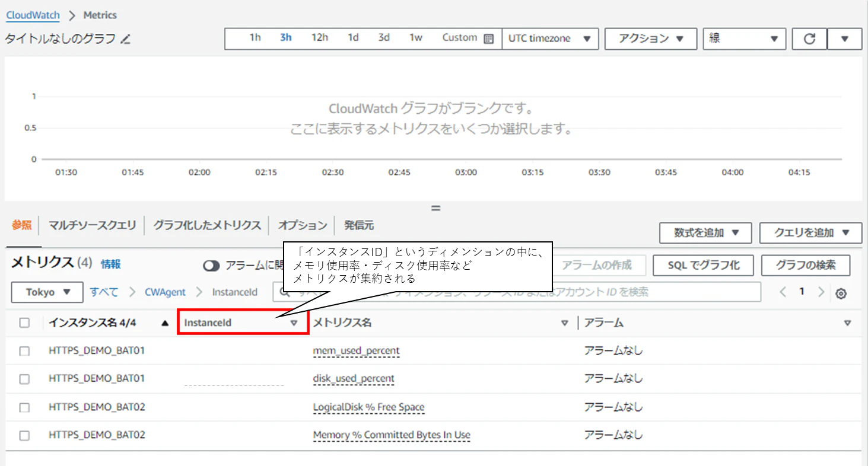Open the refresh options dropdown arrow
Viewport: 868px width, 466px height.
(x=845, y=39)
